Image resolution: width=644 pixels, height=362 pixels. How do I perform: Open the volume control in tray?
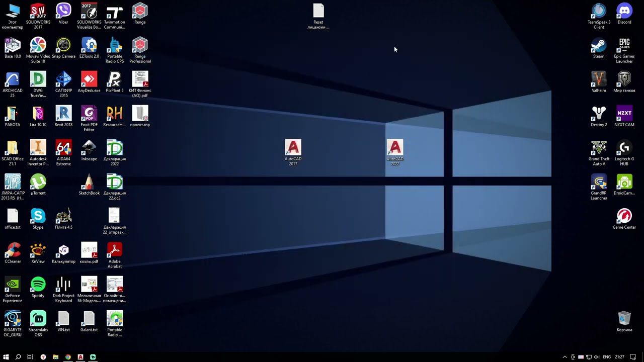coord(596,357)
